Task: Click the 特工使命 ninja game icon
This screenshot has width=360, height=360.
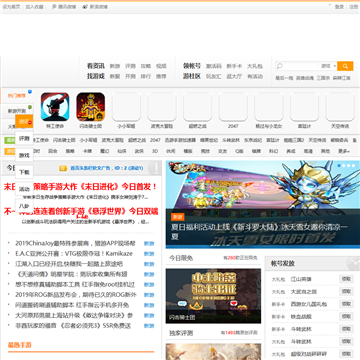Action: [x=55, y=107]
